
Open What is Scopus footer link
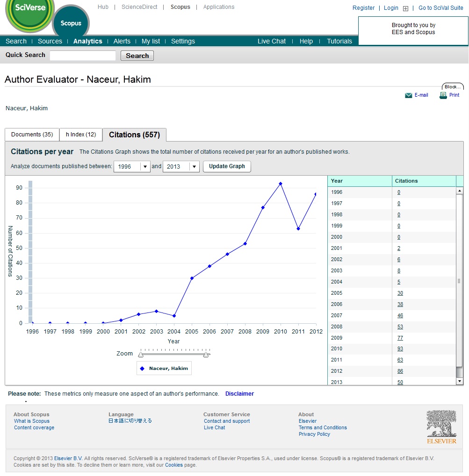[32, 421]
